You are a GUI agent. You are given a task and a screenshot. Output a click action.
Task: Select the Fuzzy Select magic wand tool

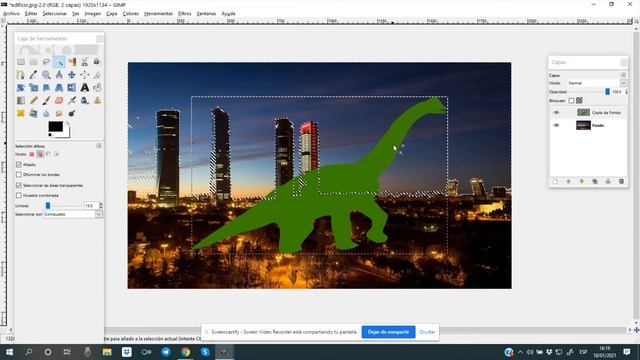(59, 62)
